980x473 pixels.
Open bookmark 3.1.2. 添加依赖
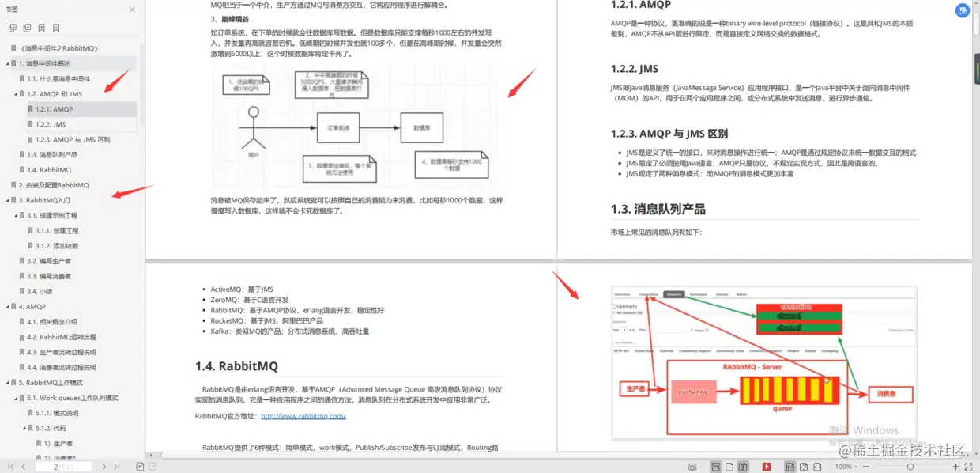tap(57, 246)
